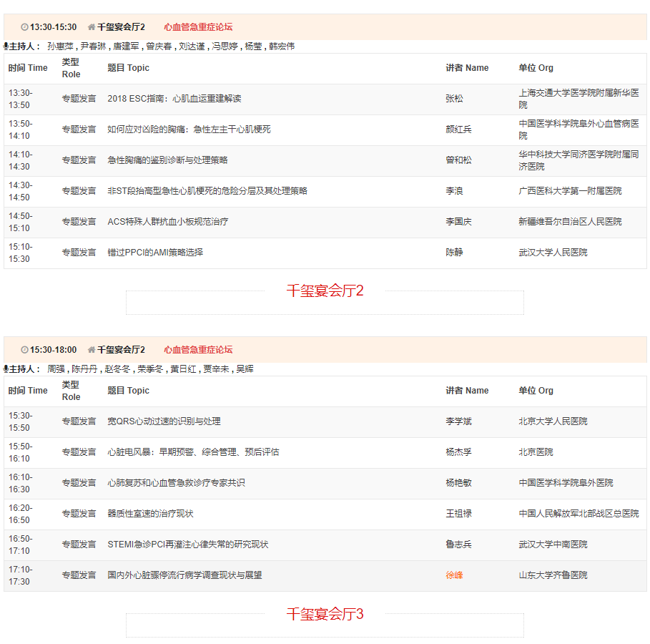This screenshot has height=644, width=650.
Task: Click organization 中国医学科学院阜外心血管病医院
Action: pos(578,130)
